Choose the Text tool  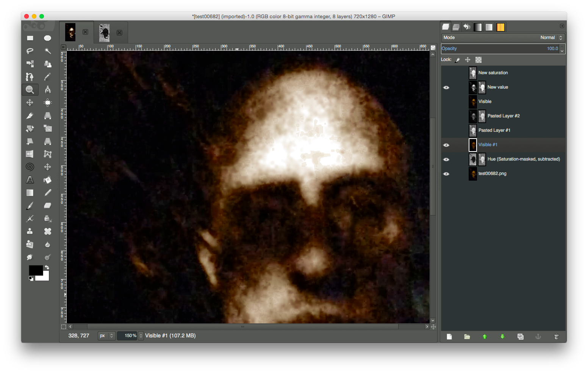click(30, 180)
